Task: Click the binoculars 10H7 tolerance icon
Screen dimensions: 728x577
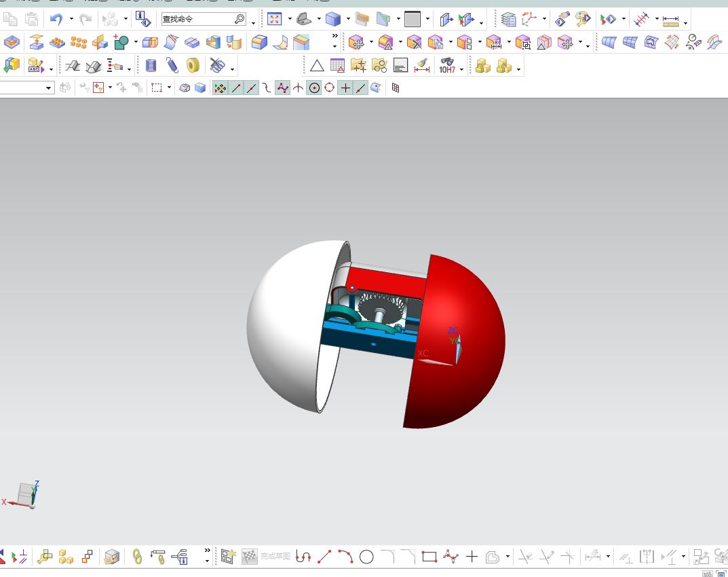Action: [447, 65]
